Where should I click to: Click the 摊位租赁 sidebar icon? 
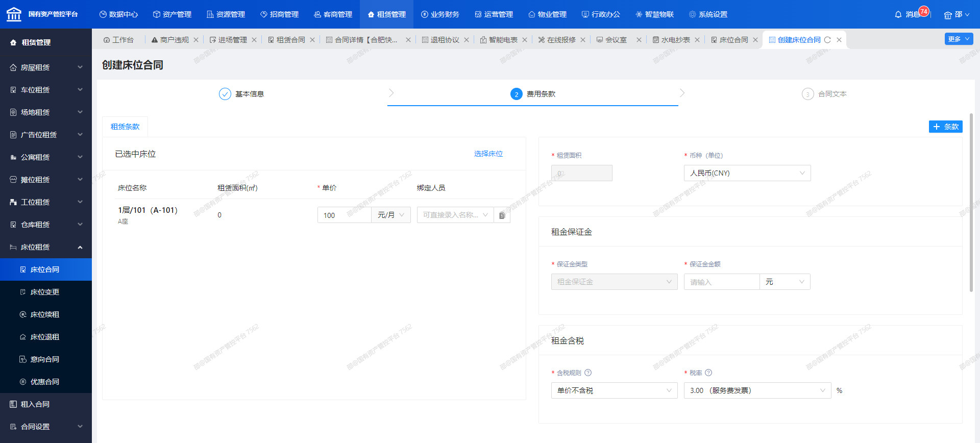coord(13,180)
